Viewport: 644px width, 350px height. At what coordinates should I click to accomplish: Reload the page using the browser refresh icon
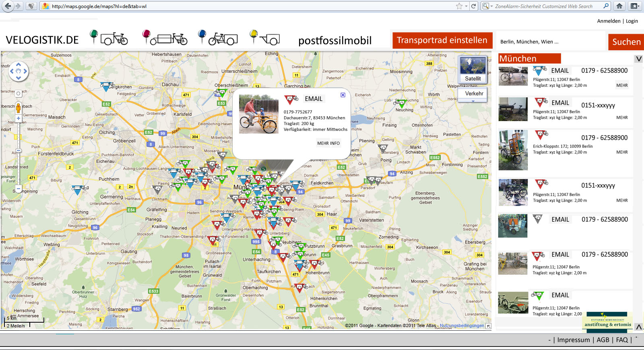tap(474, 6)
